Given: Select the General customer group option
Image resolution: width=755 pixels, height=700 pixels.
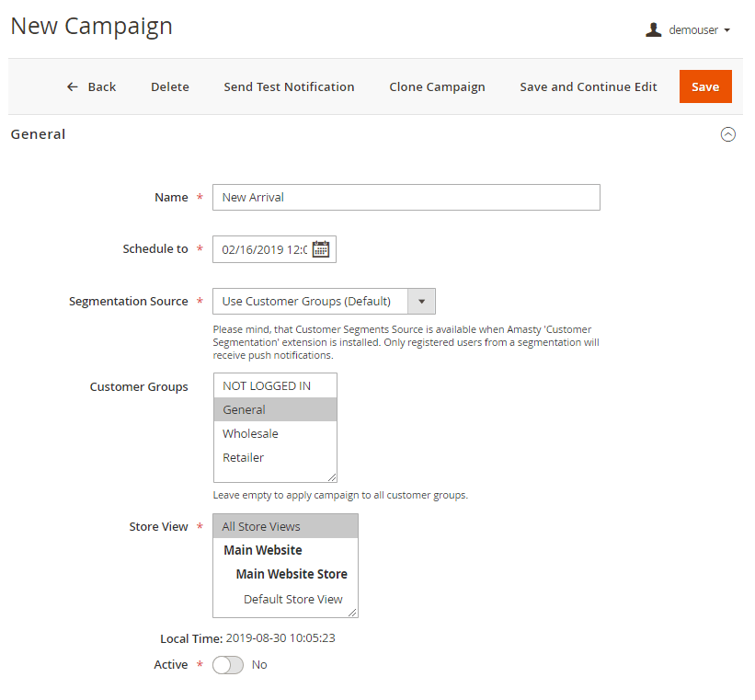Looking at the screenshot, I should [x=245, y=410].
